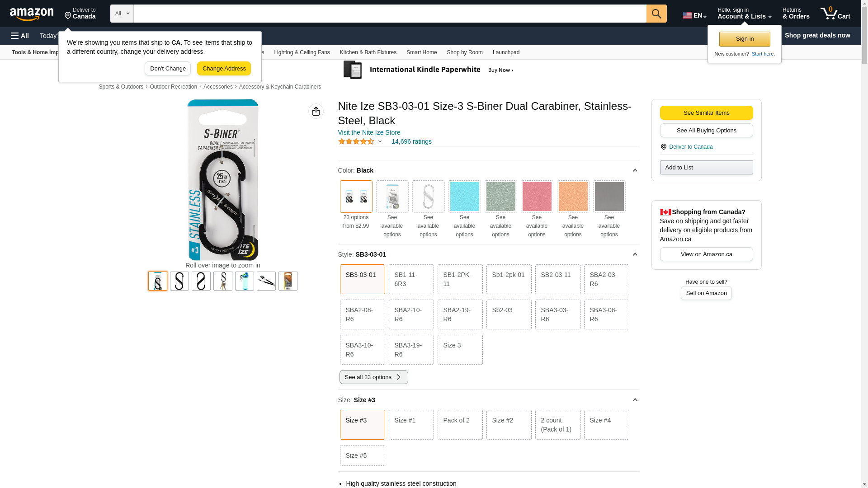The width and height of the screenshot is (868, 488).
Task: Open Lighting & Ceiling Fans menu item
Action: coord(302,52)
